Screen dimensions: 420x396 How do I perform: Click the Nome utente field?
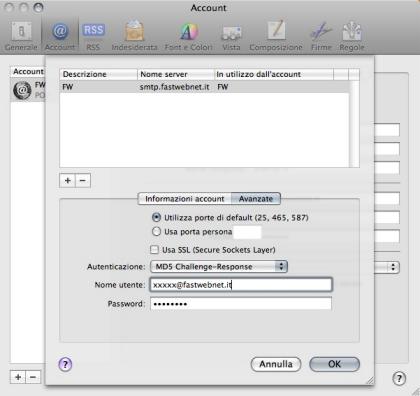point(241,285)
